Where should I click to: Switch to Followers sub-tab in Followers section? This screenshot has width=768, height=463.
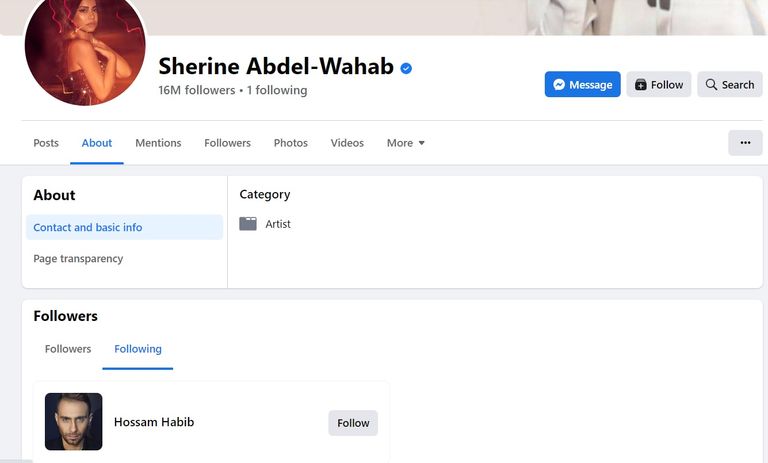(x=68, y=349)
